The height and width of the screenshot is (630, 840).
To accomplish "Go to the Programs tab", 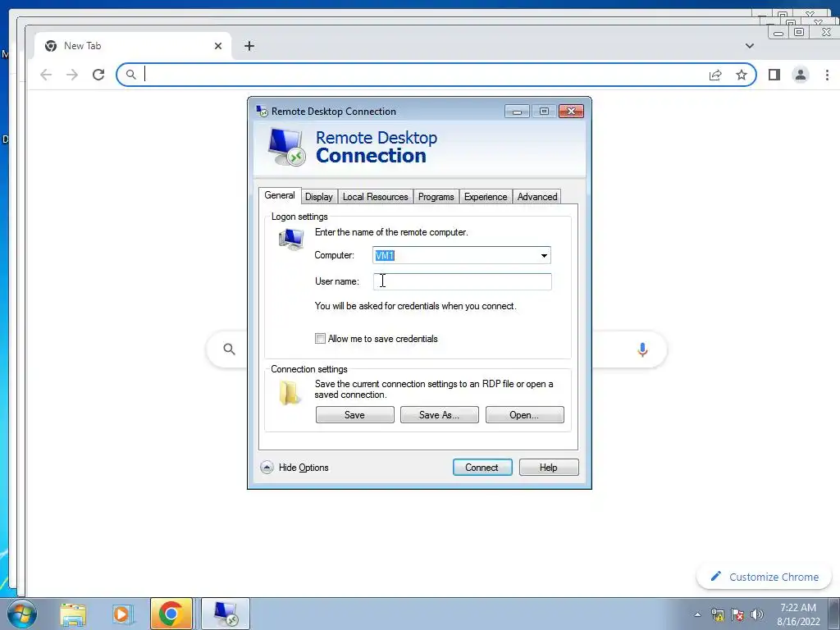I will tap(436, 197).
